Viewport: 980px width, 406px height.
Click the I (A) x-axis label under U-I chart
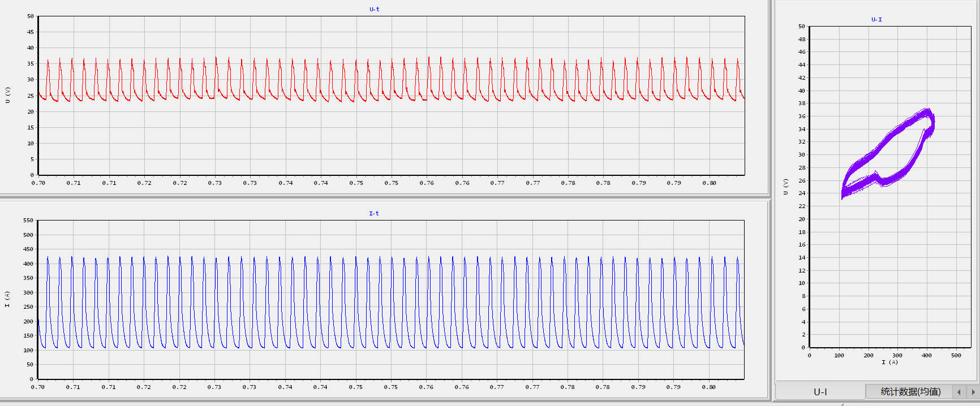(889, 362)
